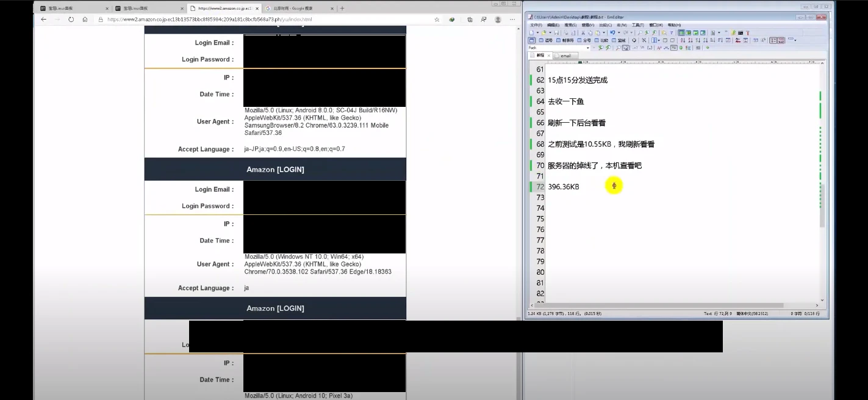Switch to the email document tab
The width and height of the screenshot is (868, 400).
coord(565,56)
